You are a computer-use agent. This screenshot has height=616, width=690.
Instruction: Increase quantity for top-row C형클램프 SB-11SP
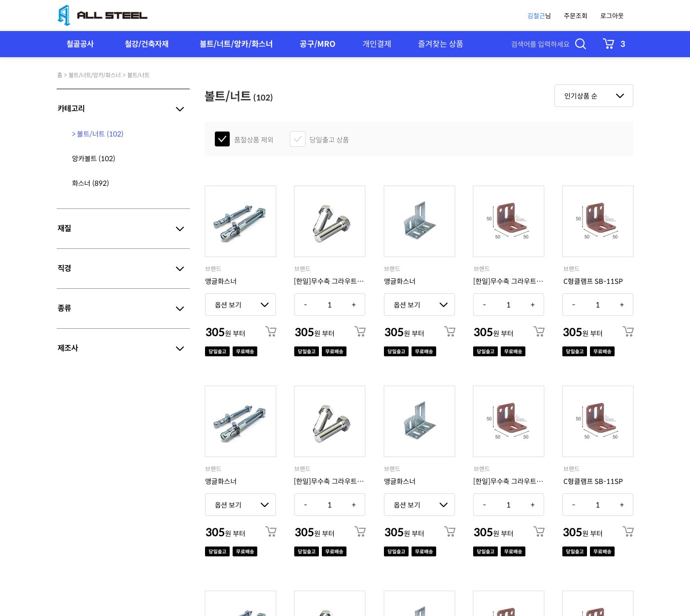point(622,305)
